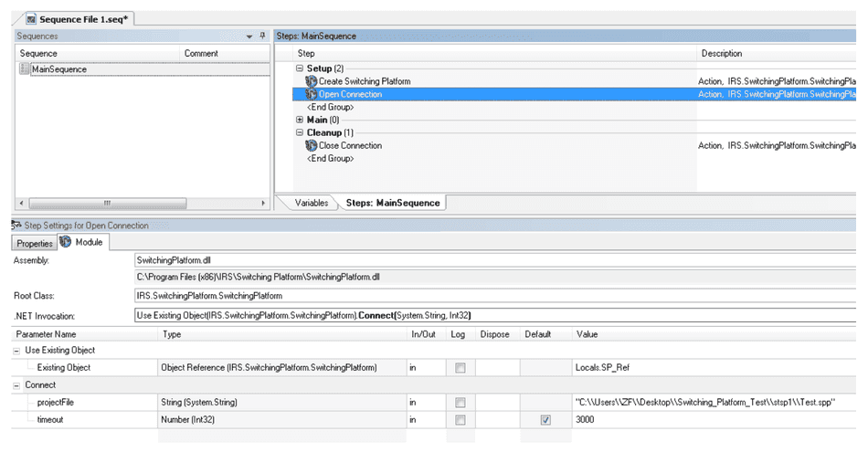The width and height of the screenshot is (868, 452).
Task: Click the Value column header
Action: (x=715, y=334)
